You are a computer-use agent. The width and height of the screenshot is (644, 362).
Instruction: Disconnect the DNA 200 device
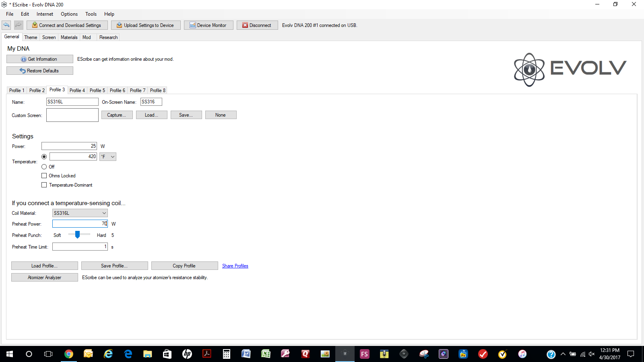pos(257,25)
